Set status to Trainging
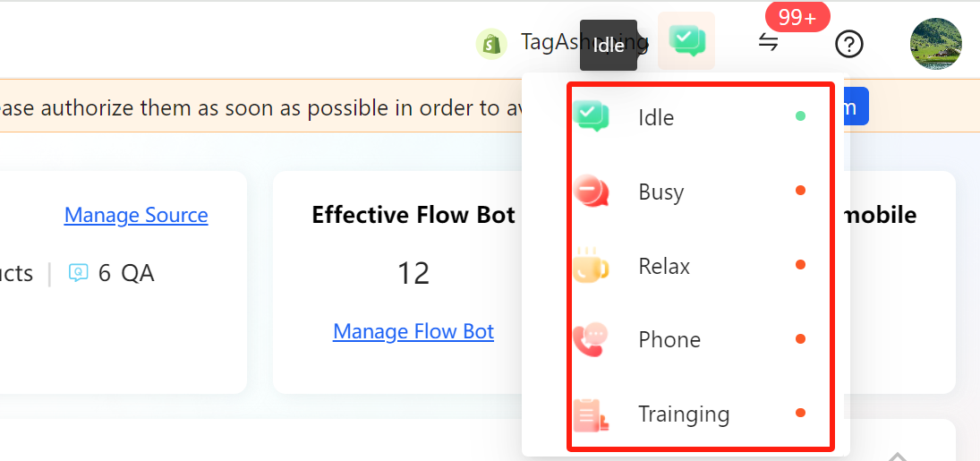 click(701, 414)
